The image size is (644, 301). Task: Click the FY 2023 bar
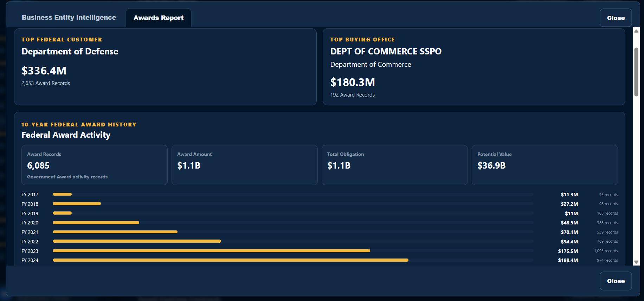click(x=211, y=251)
